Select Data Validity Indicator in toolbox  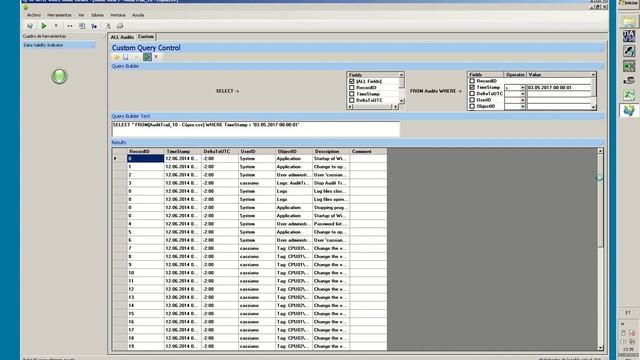point(59,45)
